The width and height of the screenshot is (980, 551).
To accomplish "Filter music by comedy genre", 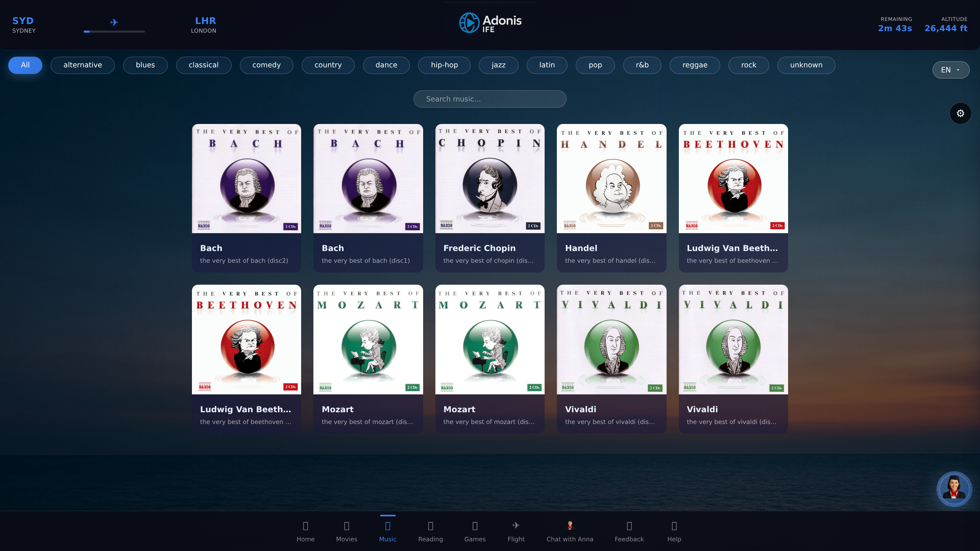I will coord(266,65).
